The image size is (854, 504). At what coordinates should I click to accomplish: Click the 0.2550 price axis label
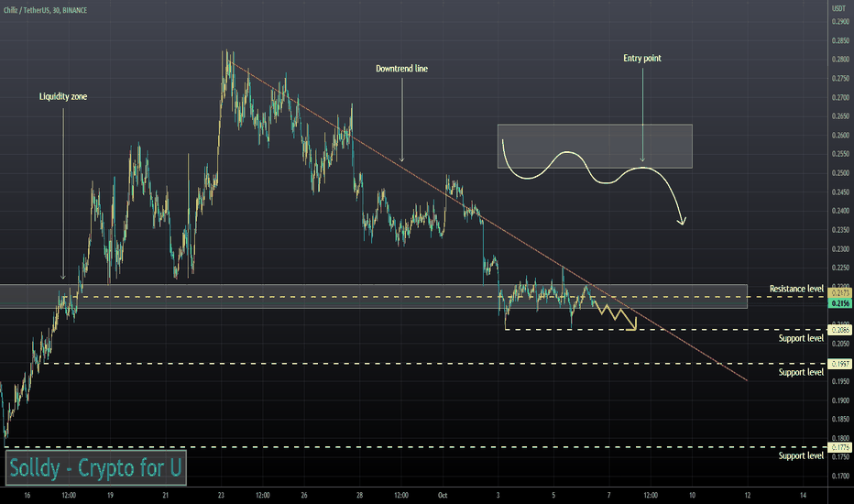tap(840, 154)
